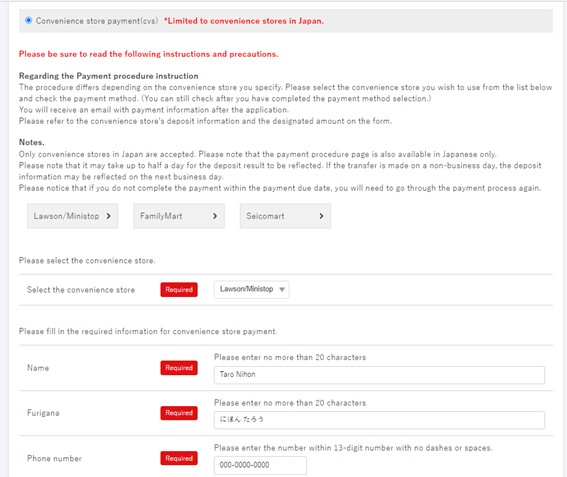Select the Convenience store payment radio button
567x477 pixels.
tap(28, 20)
